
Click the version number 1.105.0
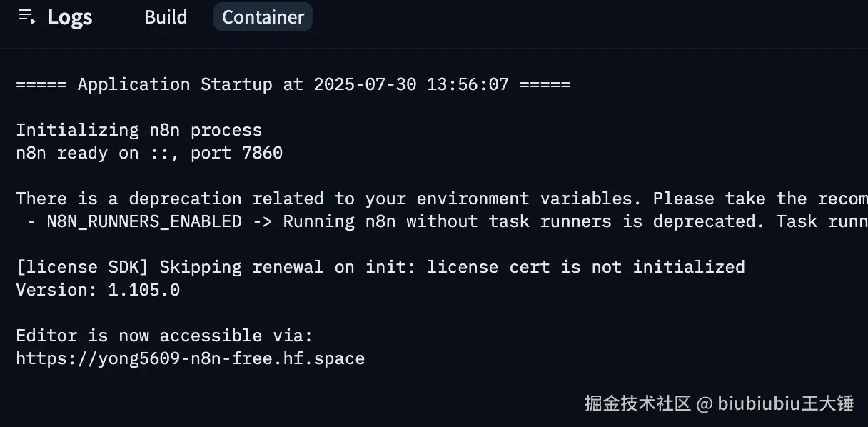coord(144,290)
